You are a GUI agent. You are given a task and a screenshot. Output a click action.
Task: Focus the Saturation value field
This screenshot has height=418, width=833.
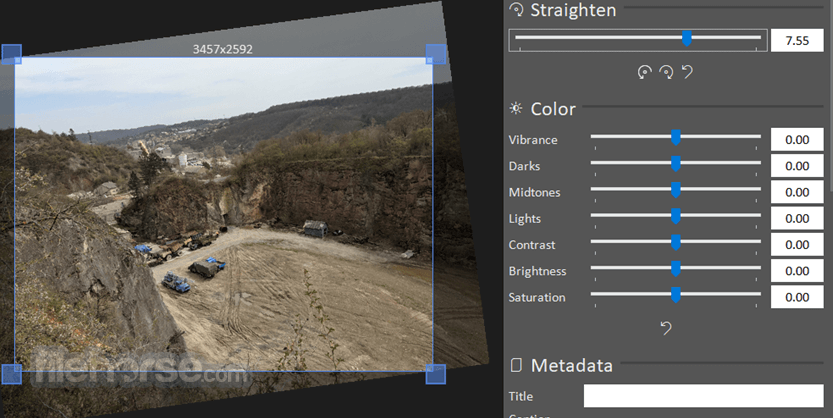(x=797, y=297)
